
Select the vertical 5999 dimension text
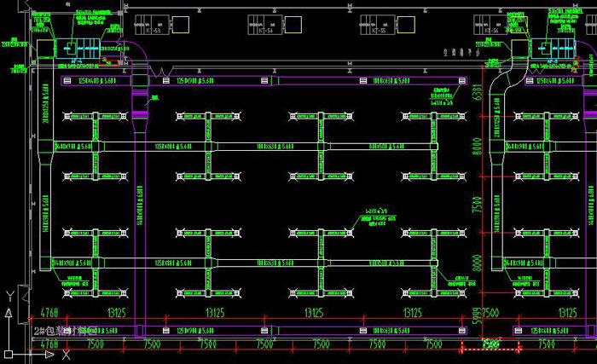pyautogui.click(x=477, y=315)
